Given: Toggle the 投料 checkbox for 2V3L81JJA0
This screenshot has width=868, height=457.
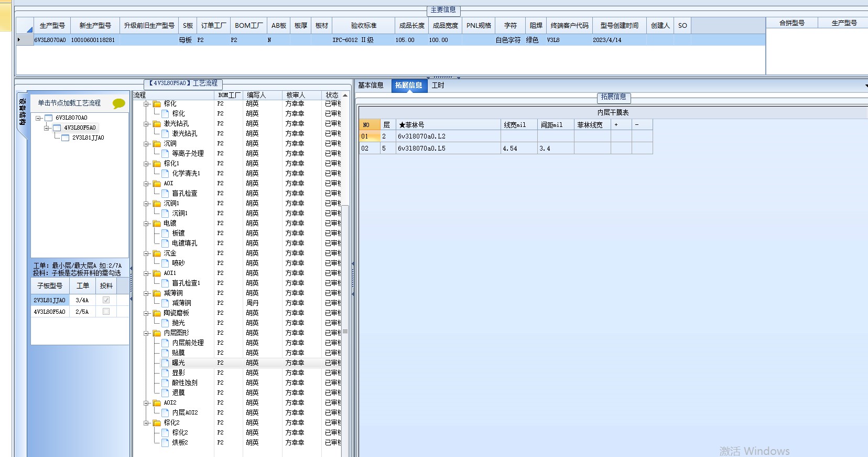Looking at the screenshot, I should point(106,300).
